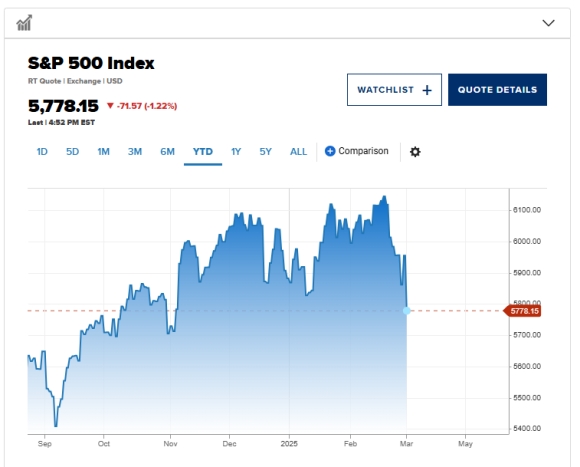Collapse the panel using the top chevron

(x=548, y=23)
